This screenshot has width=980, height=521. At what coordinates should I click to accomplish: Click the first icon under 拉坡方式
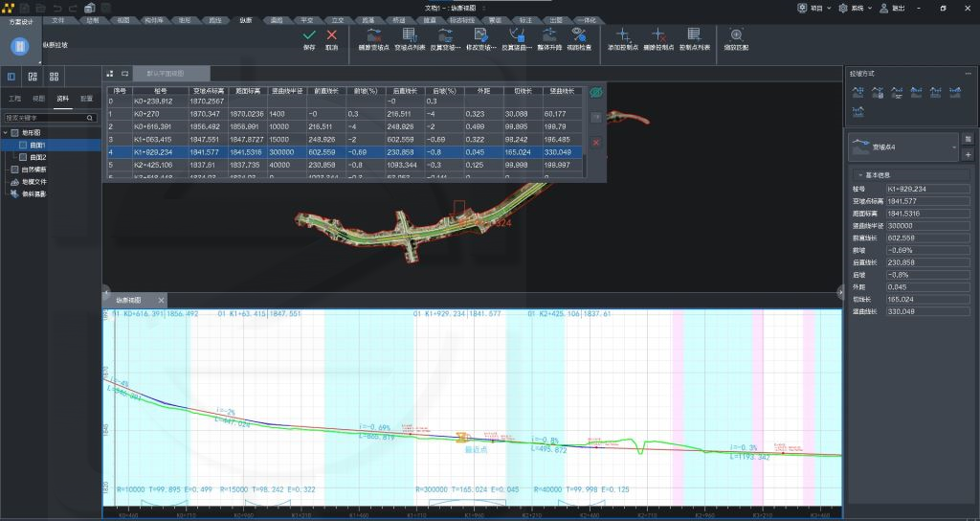pos(858,93)
